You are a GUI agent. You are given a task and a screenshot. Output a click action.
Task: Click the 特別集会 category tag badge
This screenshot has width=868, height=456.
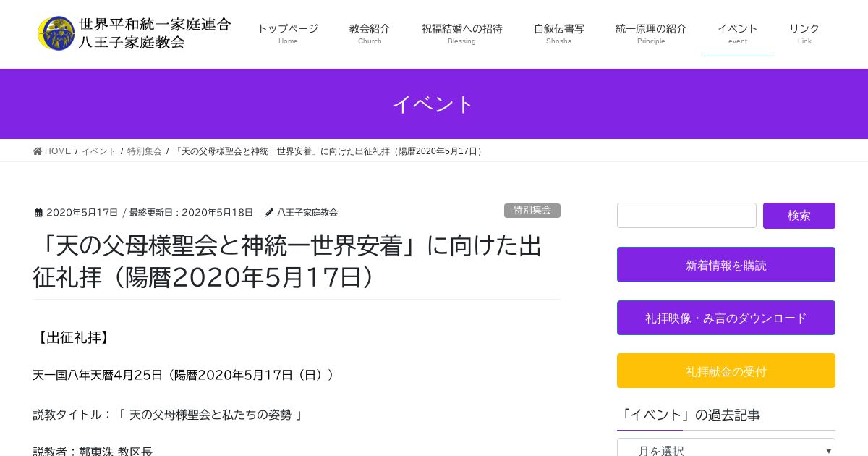pyautogui.click(x=532, y=211)
